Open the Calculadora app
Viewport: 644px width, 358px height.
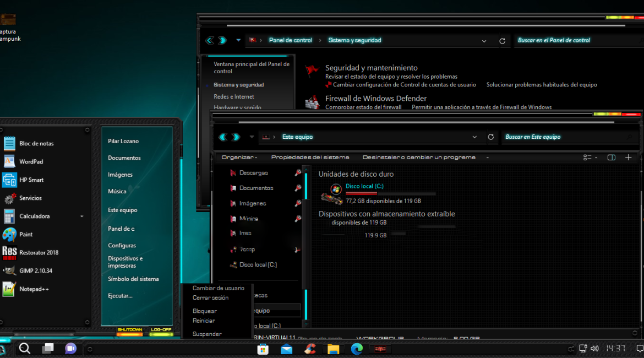34,216
